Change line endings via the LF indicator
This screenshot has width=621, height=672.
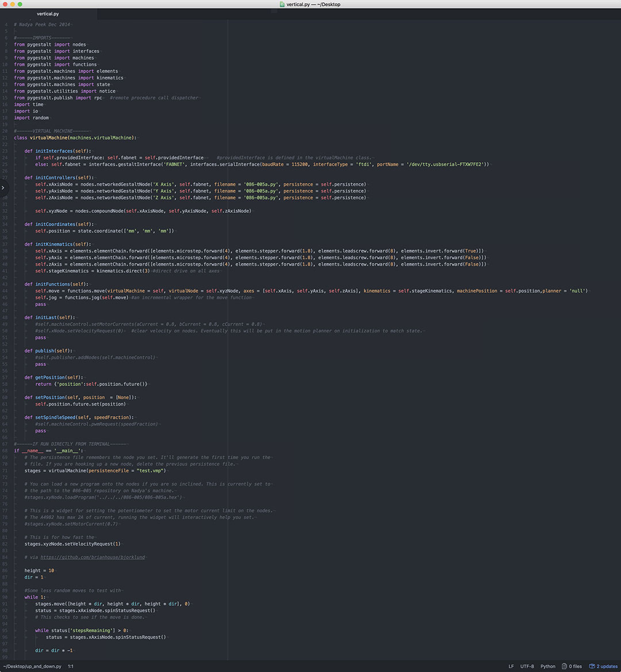point(511,666)
